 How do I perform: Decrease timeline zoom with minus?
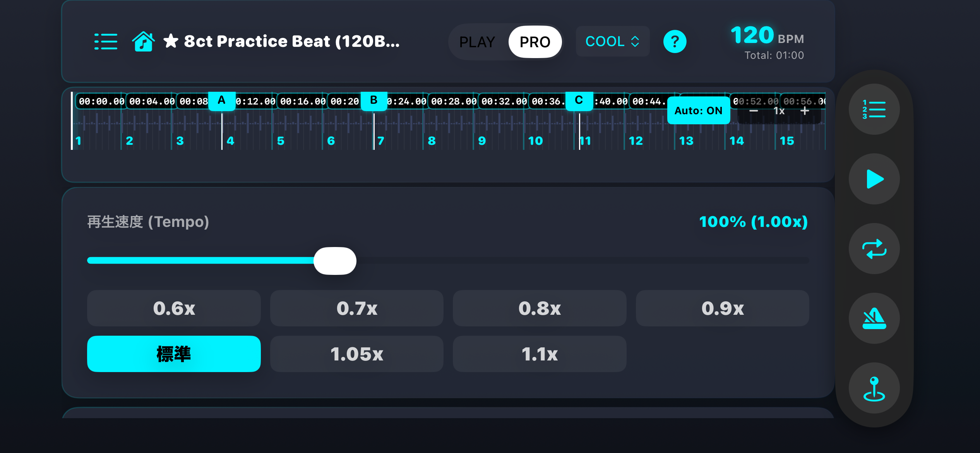pyautogui.click(x=753, y=111)
